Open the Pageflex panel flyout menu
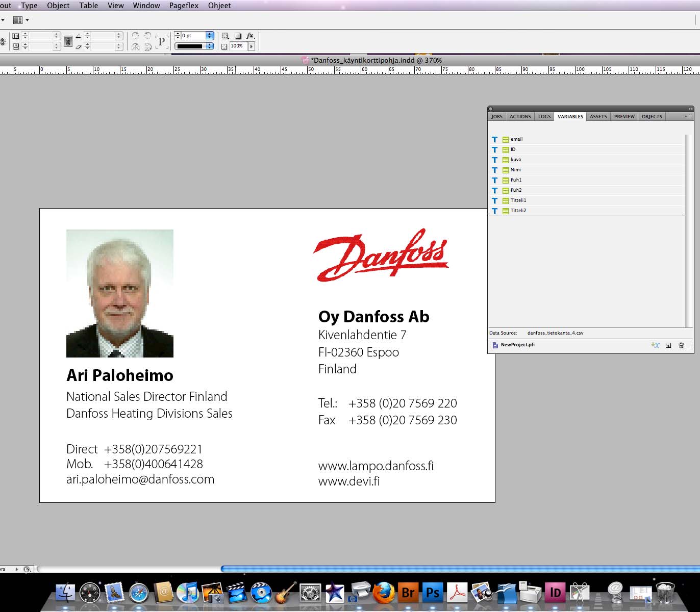Screen dimensions: 700x612 coord(688,116)
